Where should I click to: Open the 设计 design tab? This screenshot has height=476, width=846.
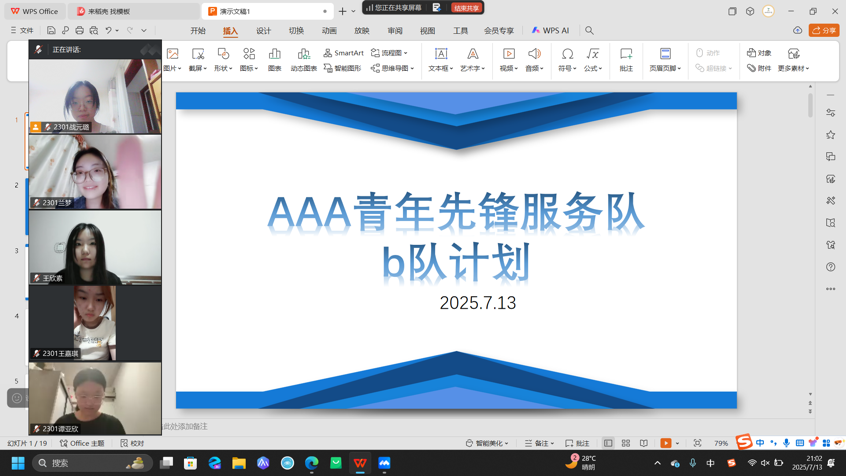(x=263, y=31)
